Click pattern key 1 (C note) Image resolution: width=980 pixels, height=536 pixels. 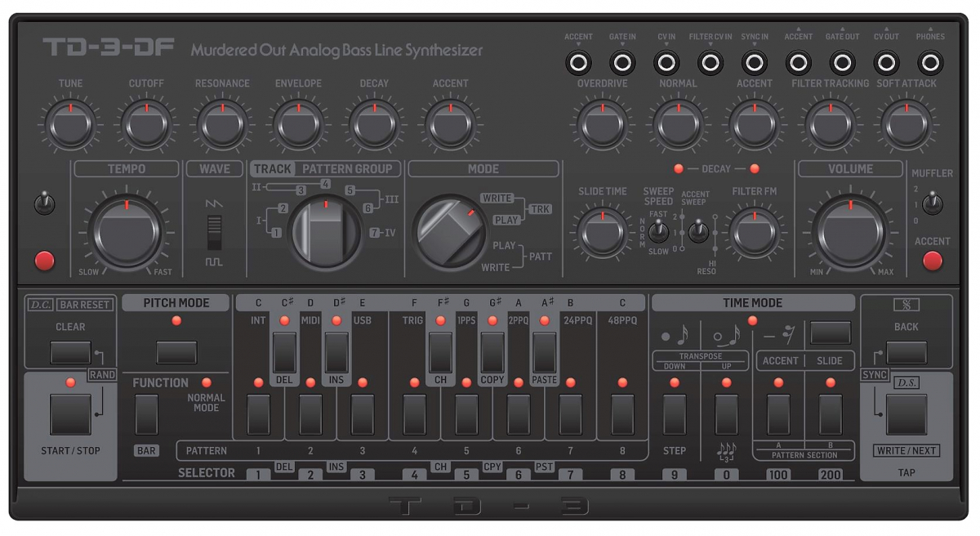click(x=258, y=414)
